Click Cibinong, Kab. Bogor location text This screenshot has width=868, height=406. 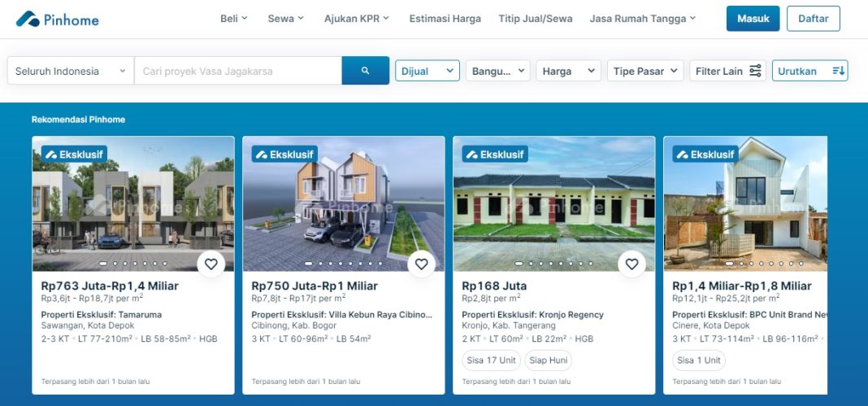coord(294,325)
